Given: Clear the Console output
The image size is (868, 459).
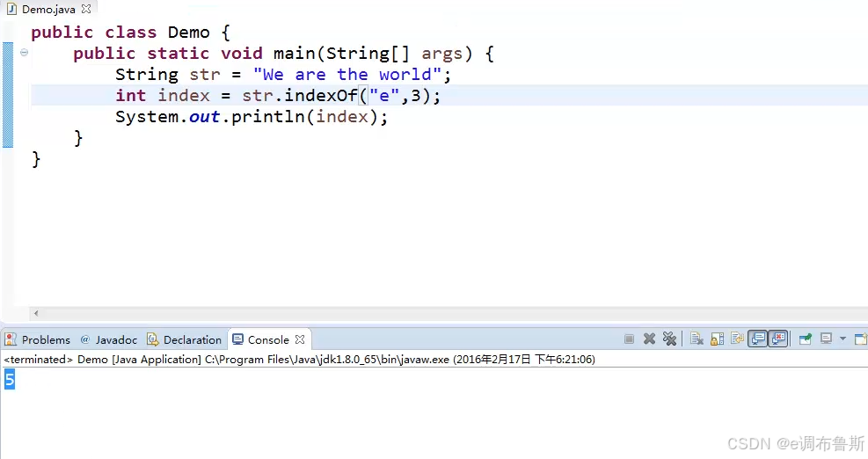Looking at the screenshot, I should (697, 339).
